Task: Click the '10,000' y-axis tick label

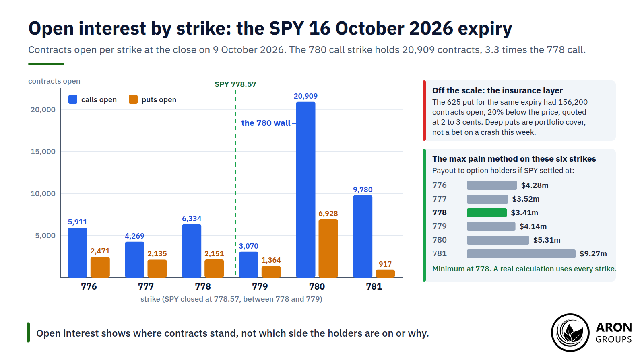Action: pos(43,194)
